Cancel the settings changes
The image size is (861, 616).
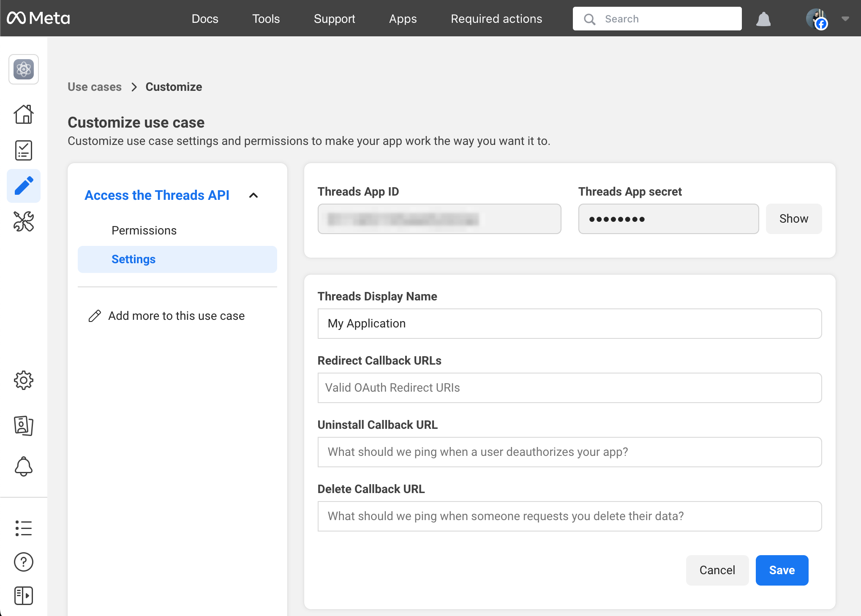pos(717,570)
